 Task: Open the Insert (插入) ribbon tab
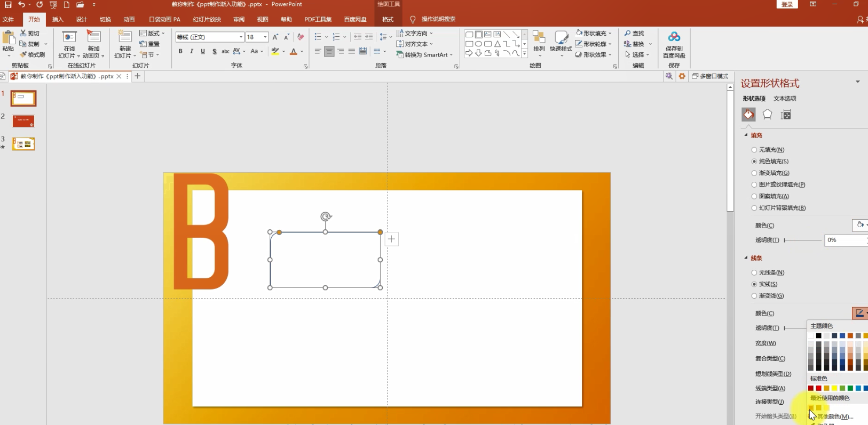[x=58, y=19]
